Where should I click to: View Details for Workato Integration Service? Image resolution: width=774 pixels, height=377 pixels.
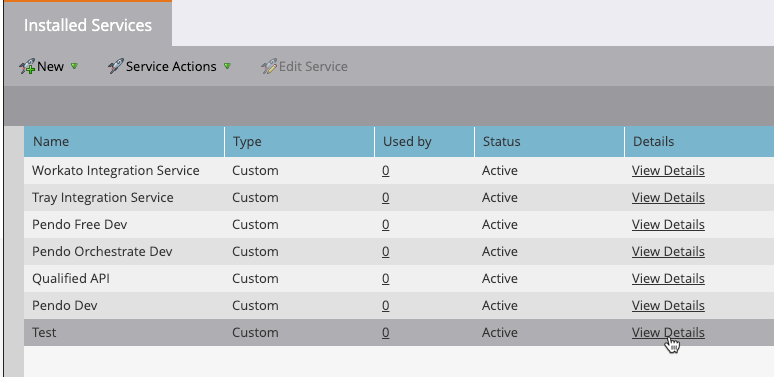(668, 171)
